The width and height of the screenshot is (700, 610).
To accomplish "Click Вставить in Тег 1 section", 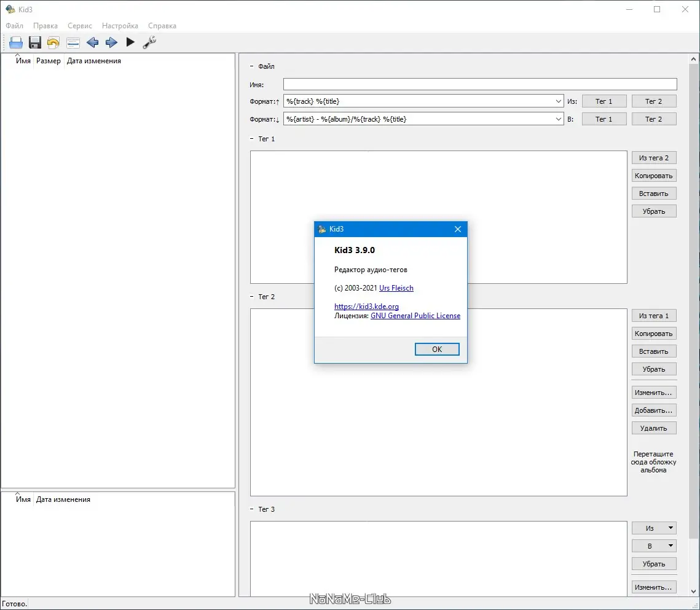I will (x=654, y=194).
